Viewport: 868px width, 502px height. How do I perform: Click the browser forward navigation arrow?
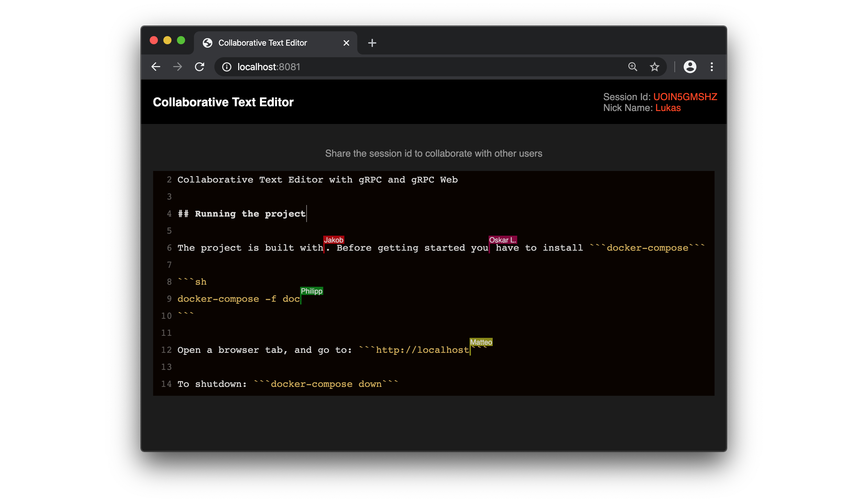pos(177,67)
